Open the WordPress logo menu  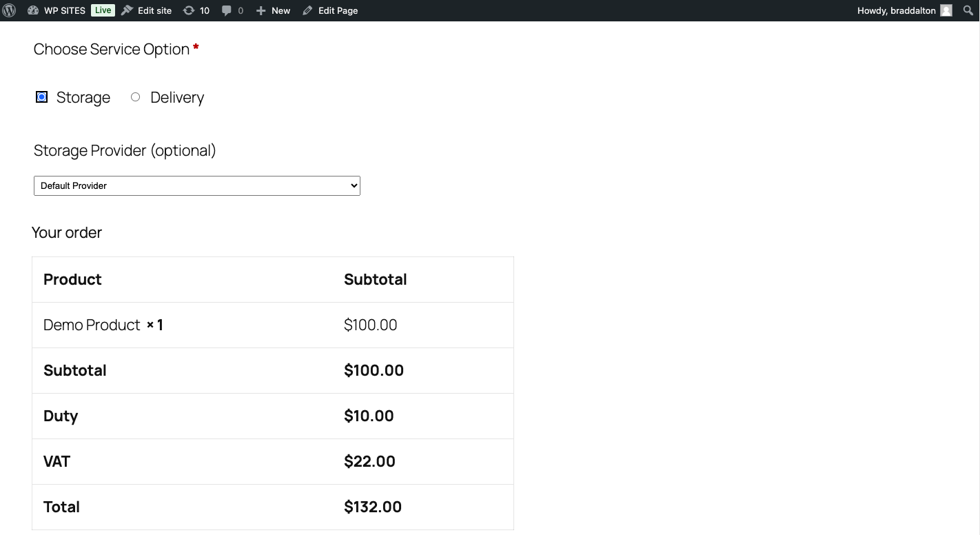10,10
